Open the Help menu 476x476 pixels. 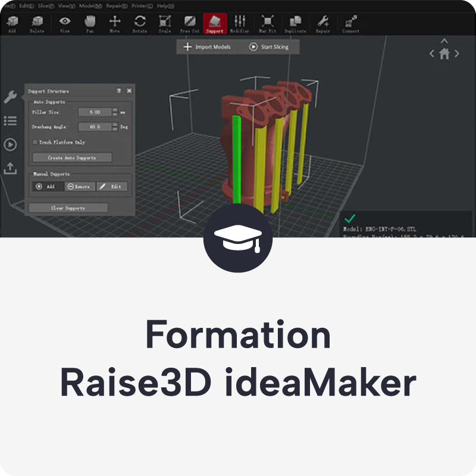click(x=165, y=6)
